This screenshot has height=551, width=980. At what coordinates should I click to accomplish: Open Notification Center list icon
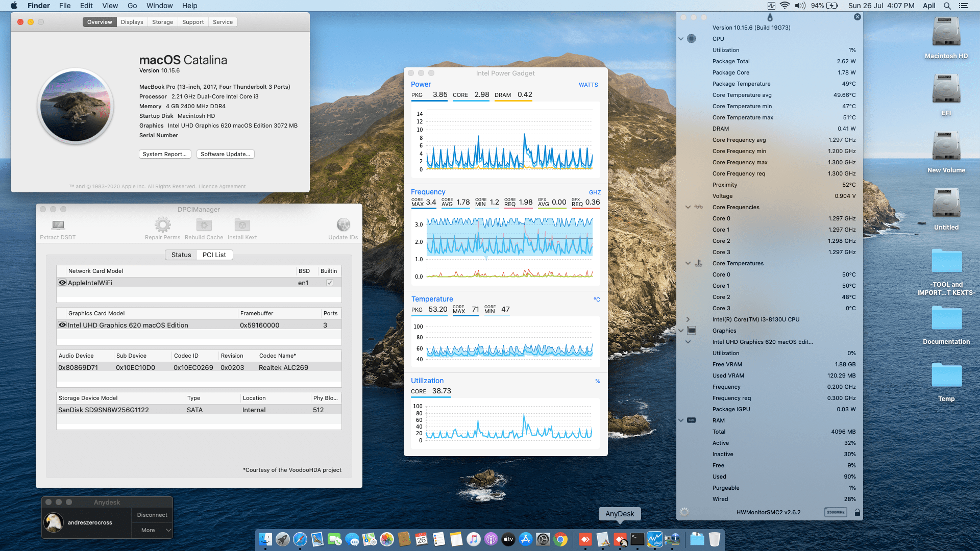click(964, 6)
